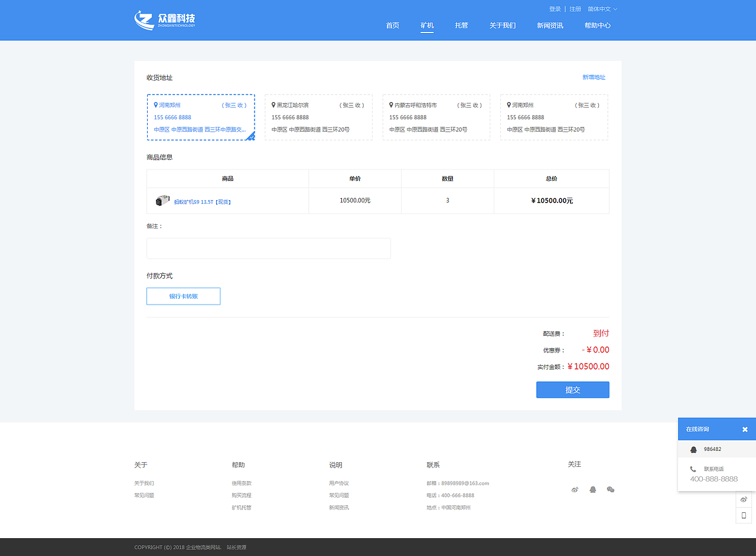This screenshot has width=756, height=556.
Task: Open 常见问题 under footer 关于
Action: click(144, 495)
